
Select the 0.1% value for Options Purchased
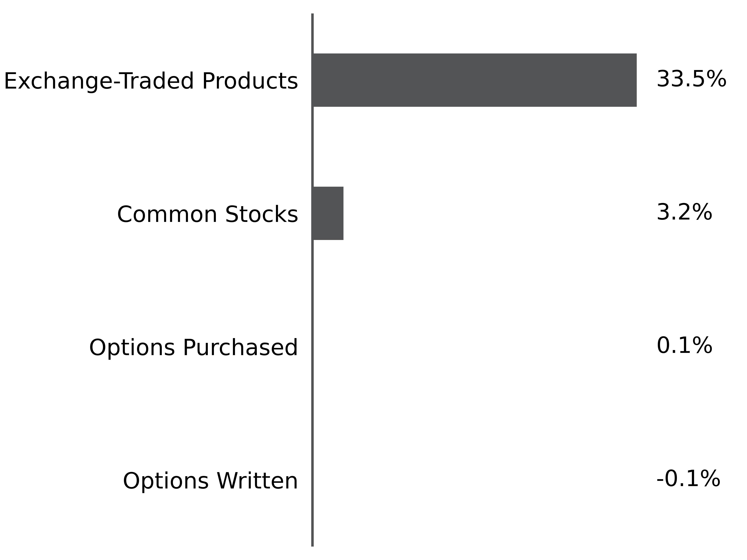tap(684, 346)
